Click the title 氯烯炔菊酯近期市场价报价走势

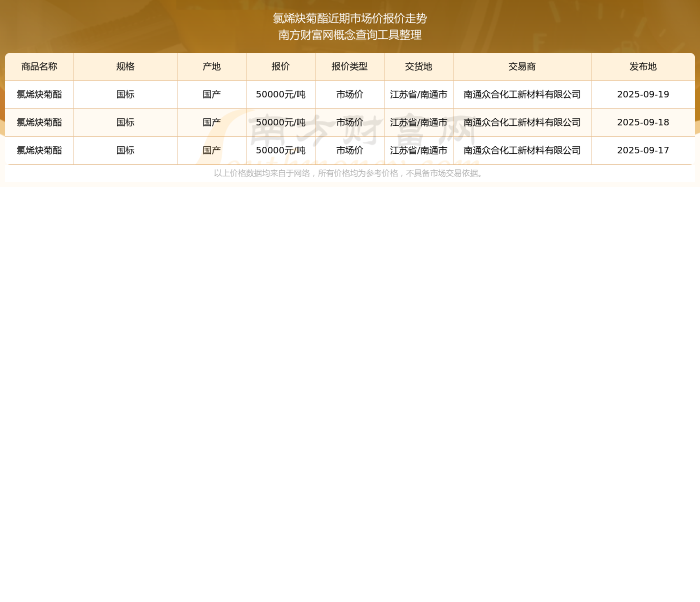(x=350, y=18)
